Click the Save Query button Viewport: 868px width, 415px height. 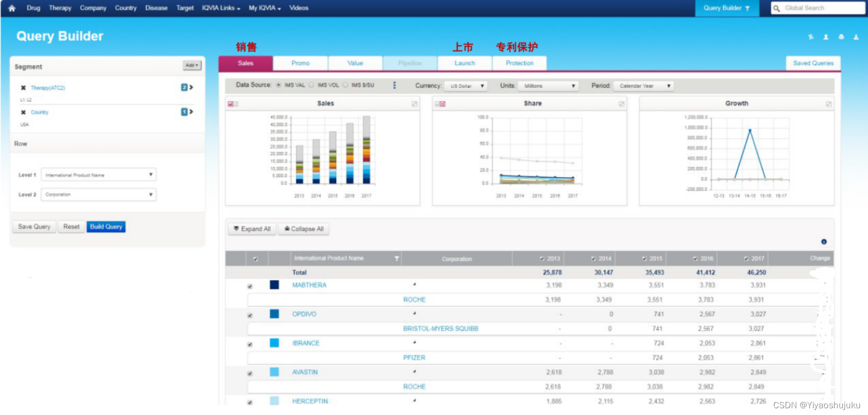click(x=34, y=227)
